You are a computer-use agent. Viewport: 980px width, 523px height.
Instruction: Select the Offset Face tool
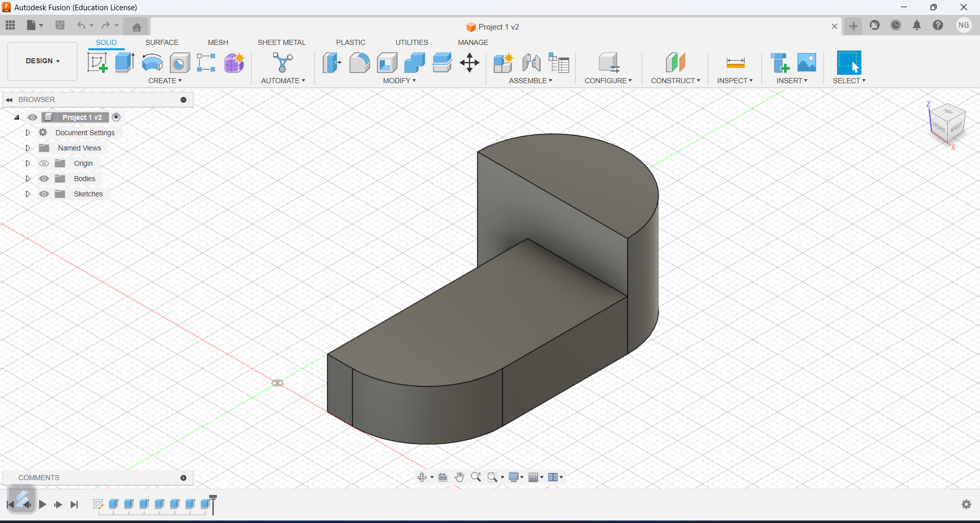click(x=442, y=63)
